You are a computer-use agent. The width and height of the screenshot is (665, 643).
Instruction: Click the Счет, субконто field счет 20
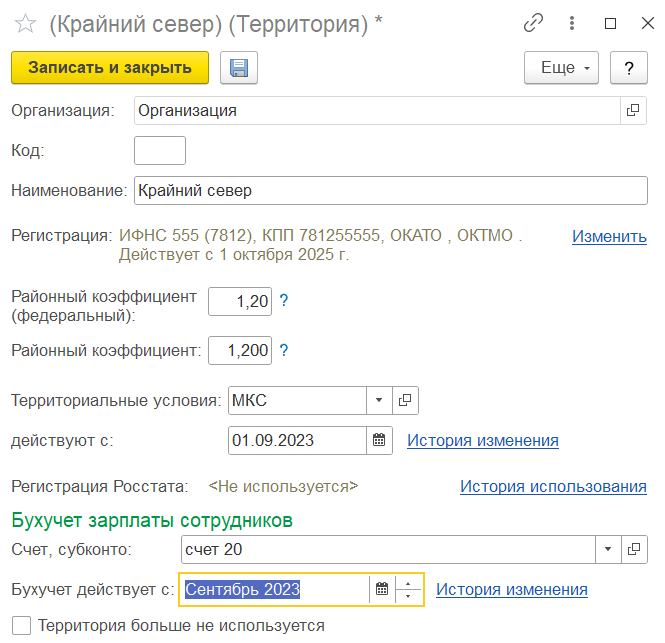(388, 549)
